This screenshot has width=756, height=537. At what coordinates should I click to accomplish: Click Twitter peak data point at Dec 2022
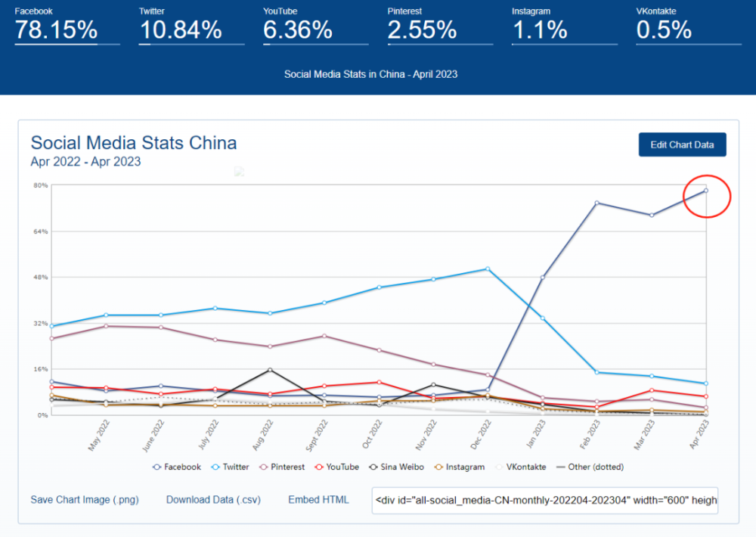coord(488,268)
